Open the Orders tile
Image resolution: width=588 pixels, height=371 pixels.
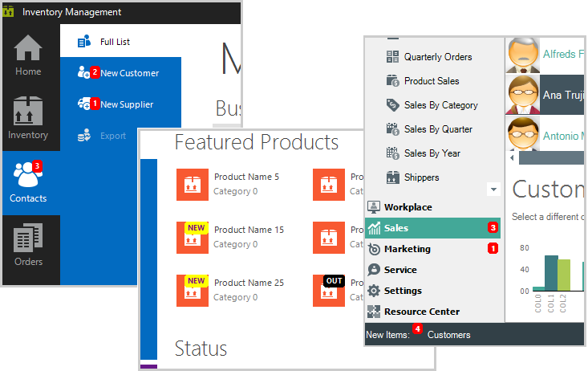[29, 245]
